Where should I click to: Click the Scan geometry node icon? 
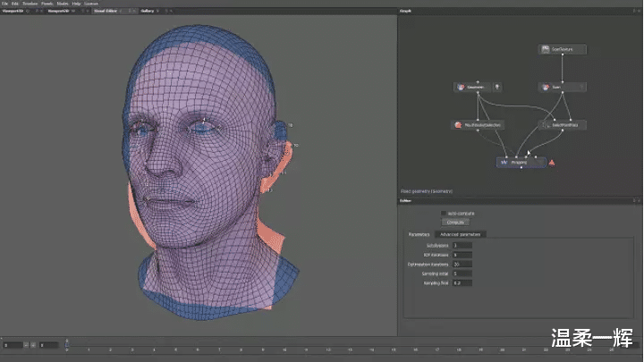click(x=545, y=88)
